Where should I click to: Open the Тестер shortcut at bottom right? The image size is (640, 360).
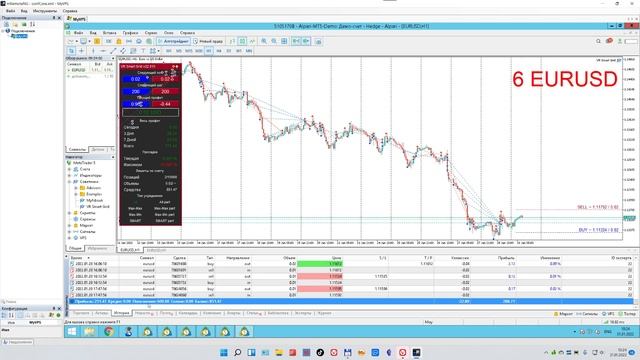(x=627, y=314)
